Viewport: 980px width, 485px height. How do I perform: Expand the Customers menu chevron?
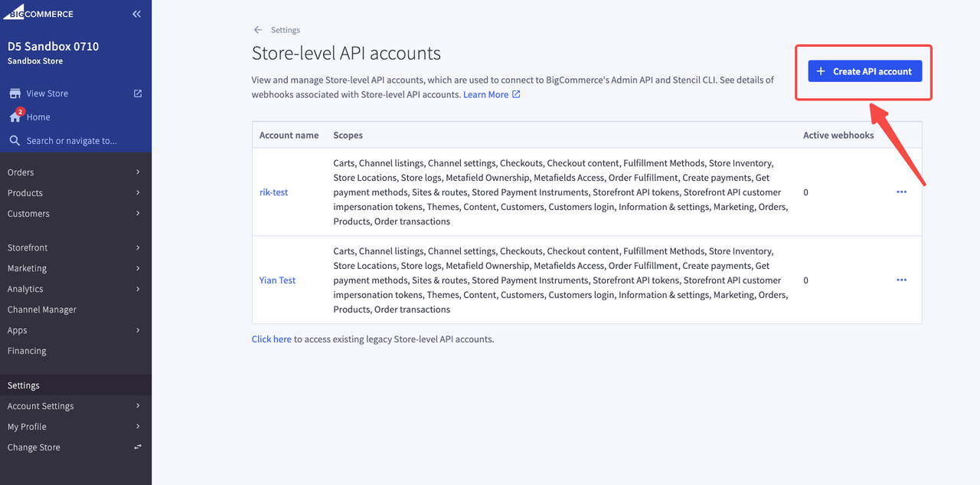tap(138, 214)
